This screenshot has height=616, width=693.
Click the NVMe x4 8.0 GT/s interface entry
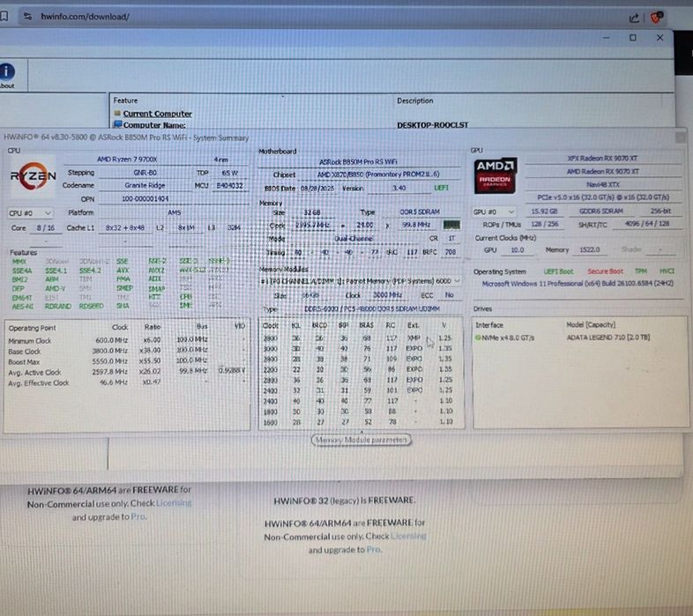pyautogui.click(x=507, y=338)
